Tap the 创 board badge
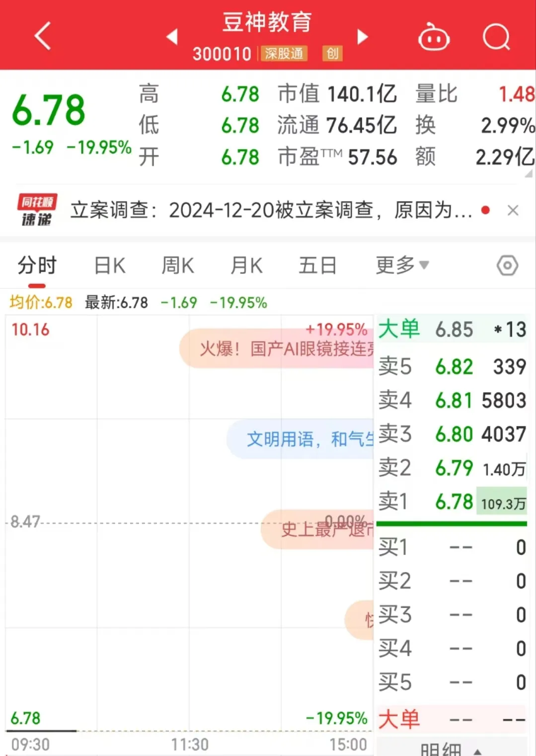This screenshot has height=756, width=536. [332, 54]
